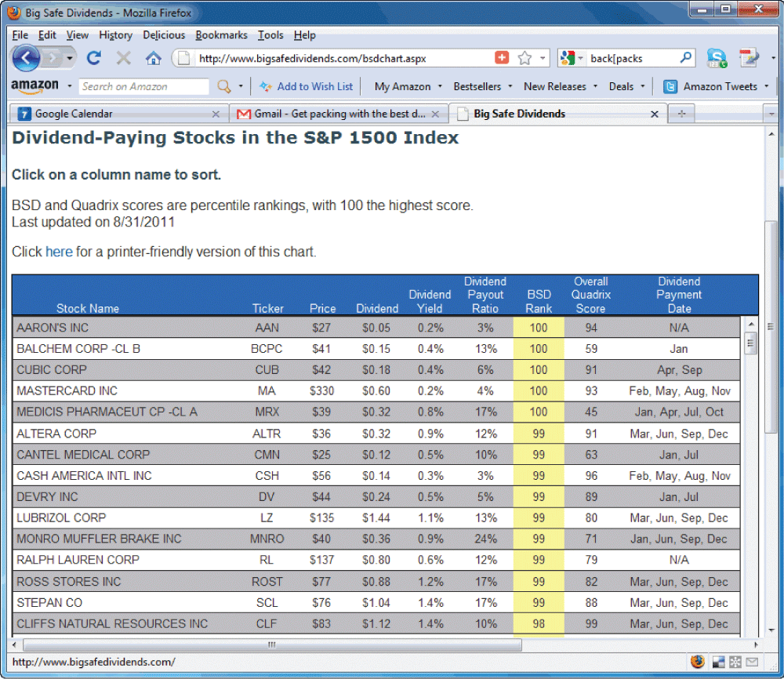Click the black-and-white square status bar icon

coord(718,663)
